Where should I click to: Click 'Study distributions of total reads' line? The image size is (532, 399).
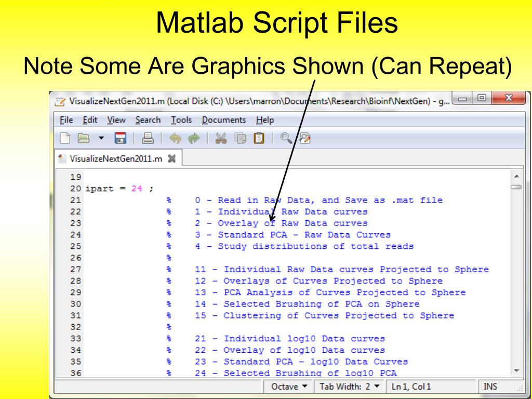pos(304,246)
